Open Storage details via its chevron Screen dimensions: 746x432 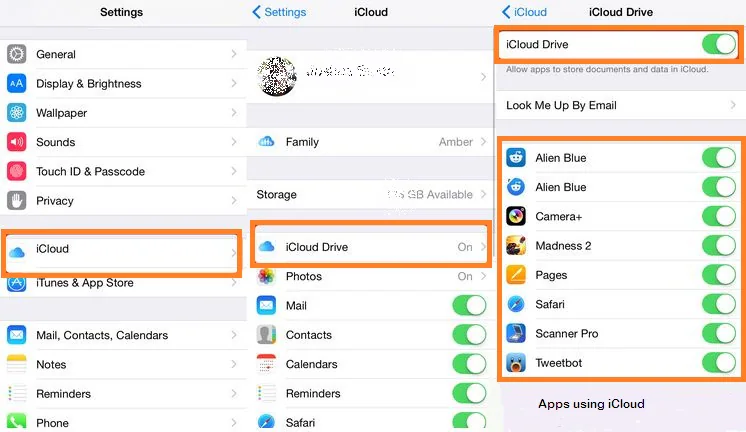tap(483, 194)
